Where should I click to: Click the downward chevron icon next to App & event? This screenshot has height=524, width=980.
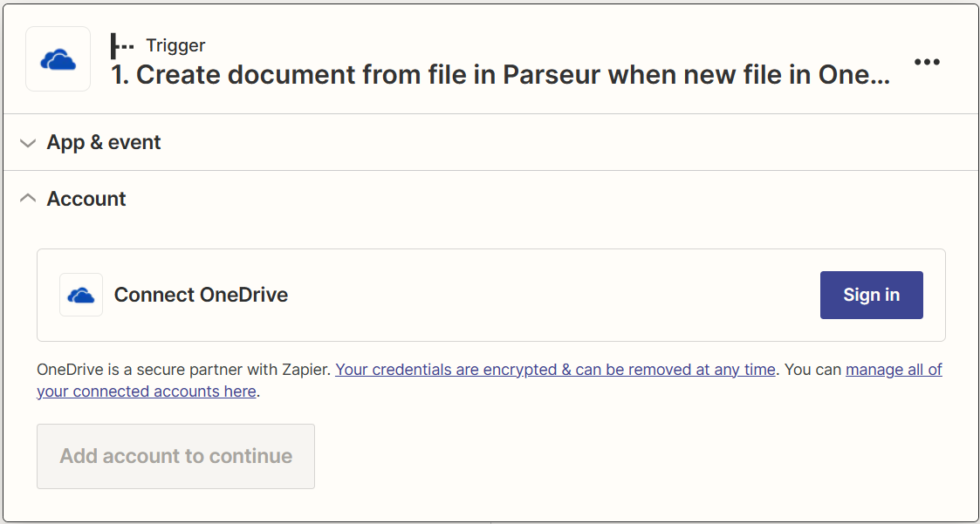coord(27,141)
